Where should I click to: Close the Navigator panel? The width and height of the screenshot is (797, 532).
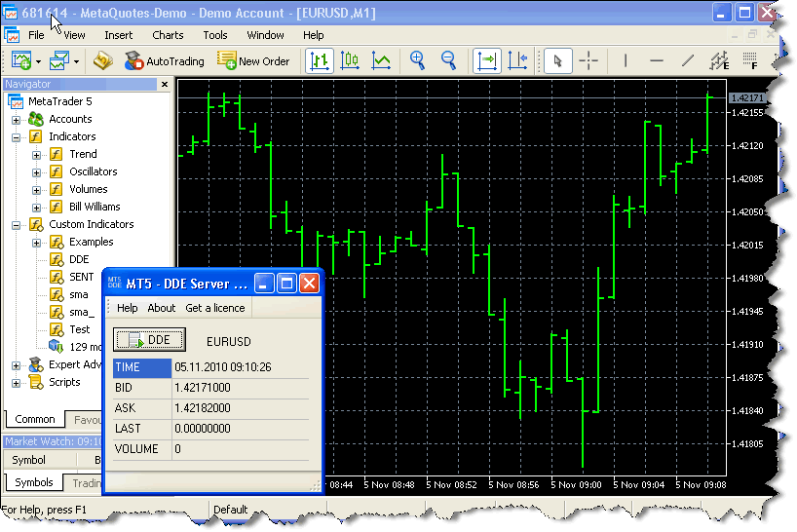click(x=164, y=85)
